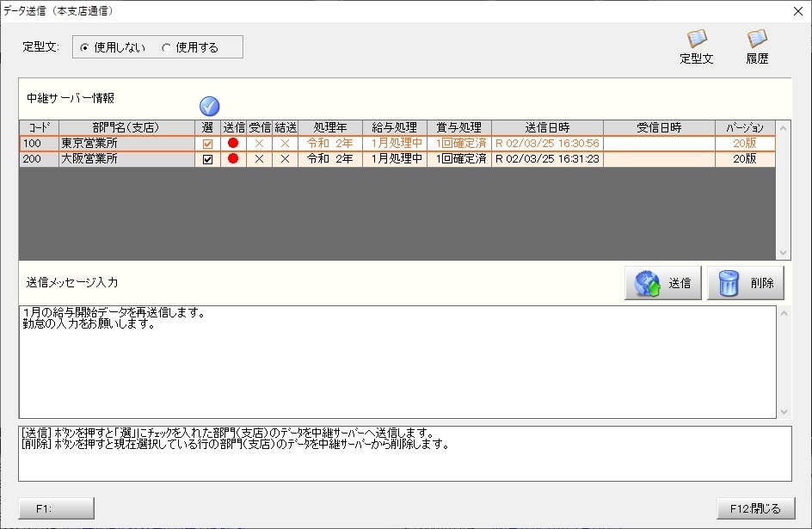Click the F1: function button
This screenshot has width=812, height=529.
coord(57,508)
